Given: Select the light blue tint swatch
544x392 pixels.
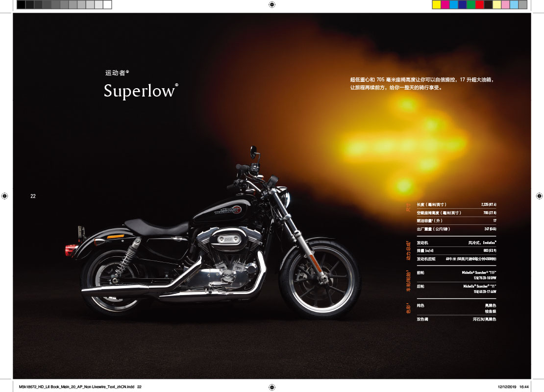Looking at the screenshot, I should [515, 4].
